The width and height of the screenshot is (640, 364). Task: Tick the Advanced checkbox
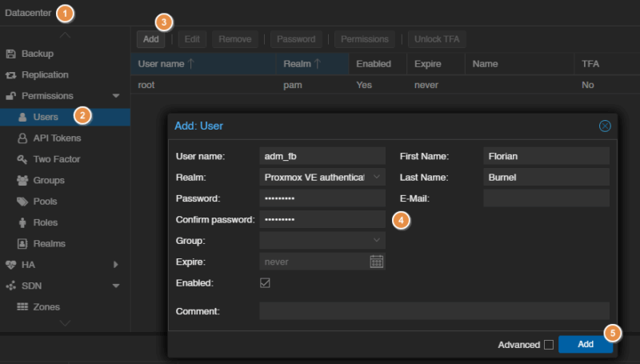tap(548, 345)
